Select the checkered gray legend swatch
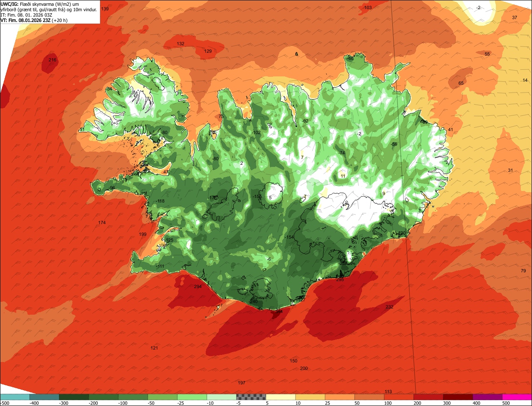 coord(251,397)
